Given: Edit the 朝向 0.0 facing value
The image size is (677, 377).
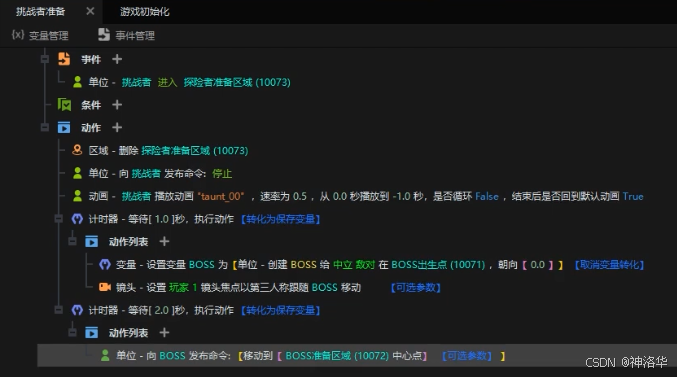Looking at the screenshot, I should click(538, 265).
